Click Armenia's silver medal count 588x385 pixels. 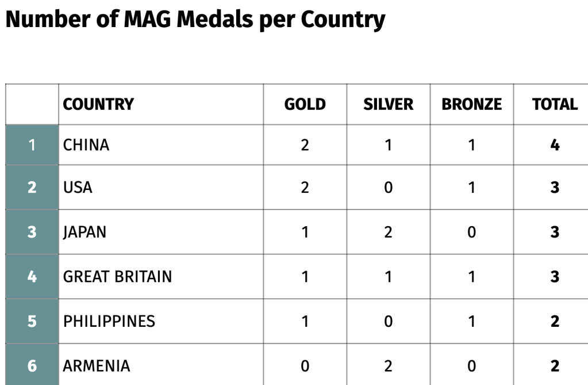(388, 365)
